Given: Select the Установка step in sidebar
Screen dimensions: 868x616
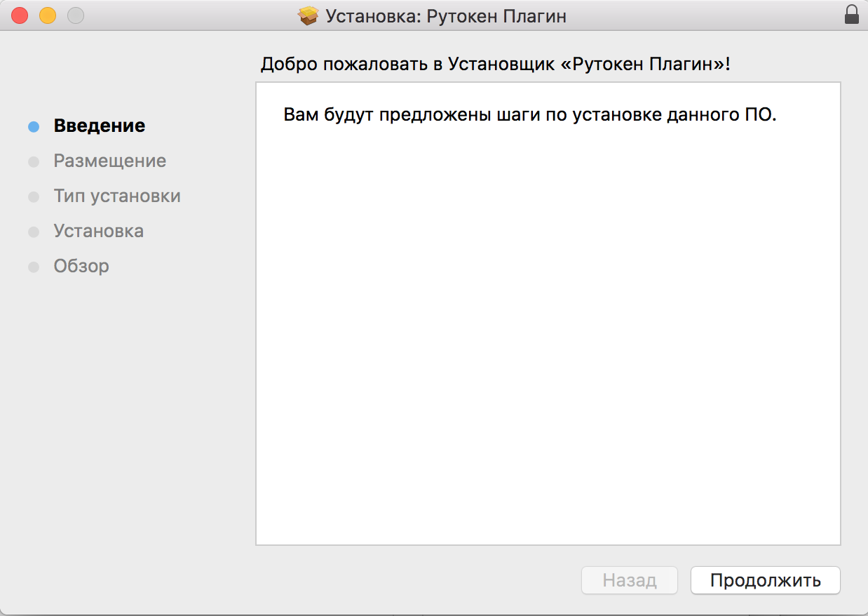Looking at the screenshot, I should [x=99, y=232].
